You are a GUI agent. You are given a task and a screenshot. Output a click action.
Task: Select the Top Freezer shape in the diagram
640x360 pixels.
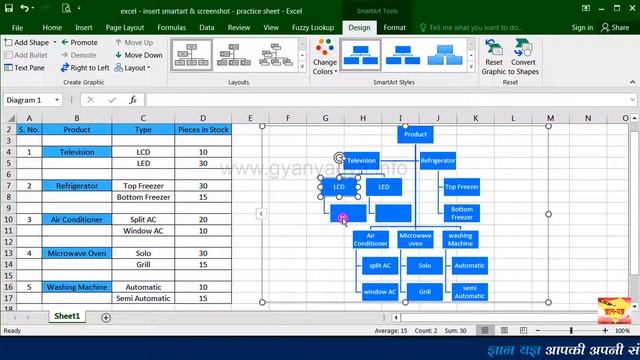point(462,187)
